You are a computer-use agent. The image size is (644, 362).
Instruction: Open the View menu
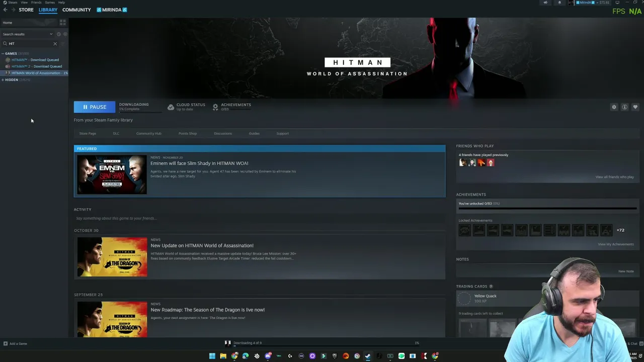pos(24,3)
